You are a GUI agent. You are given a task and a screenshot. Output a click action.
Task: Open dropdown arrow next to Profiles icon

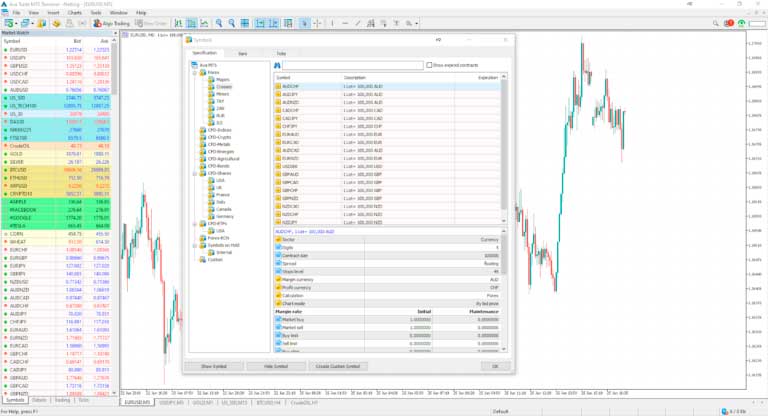coord(32,24)
